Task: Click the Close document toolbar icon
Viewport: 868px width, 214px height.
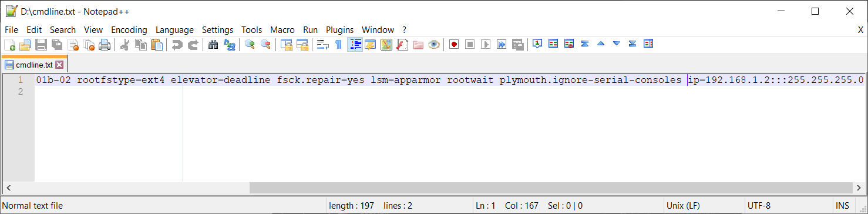Action: (73, 44)
